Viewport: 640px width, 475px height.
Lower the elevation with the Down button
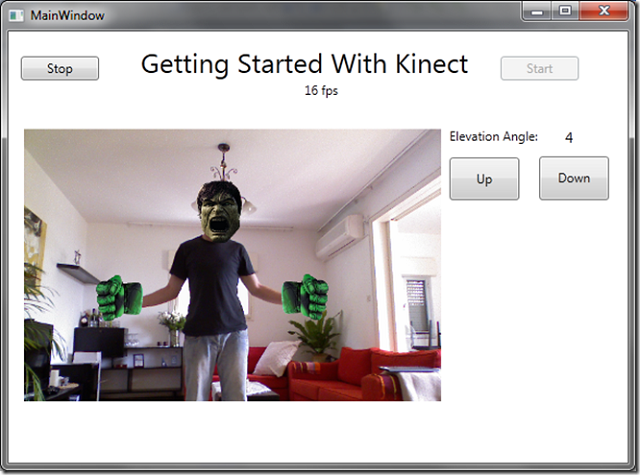point(573,178)
